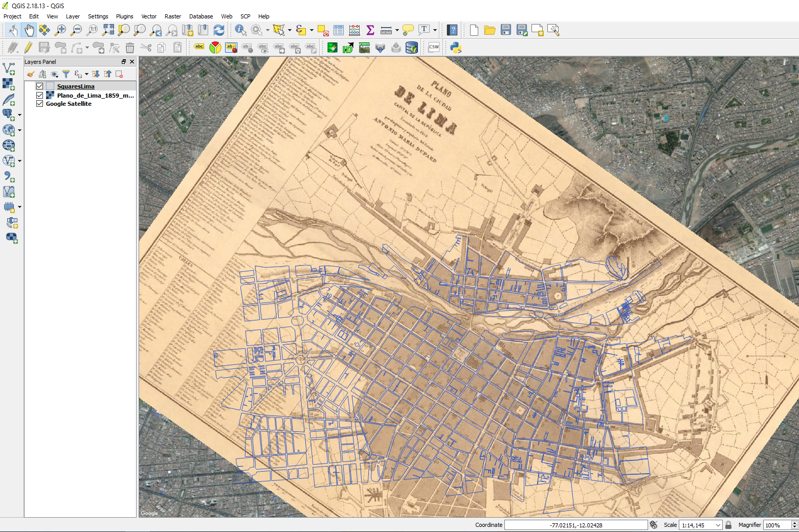Open the Raster menu
The width and height of the screenshot is (799, 532).
(x=173, y=16)
